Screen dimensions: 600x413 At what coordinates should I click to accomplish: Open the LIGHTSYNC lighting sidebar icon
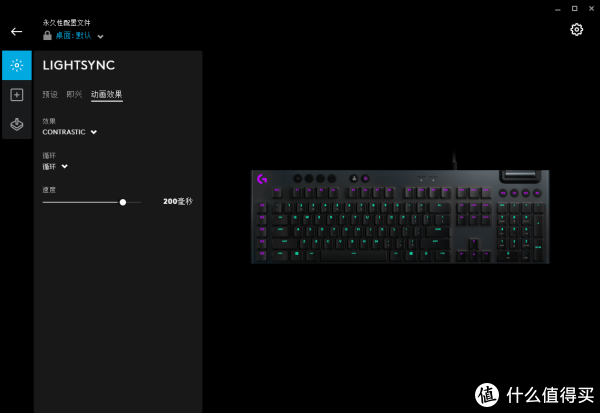click(x=17, y=65)
